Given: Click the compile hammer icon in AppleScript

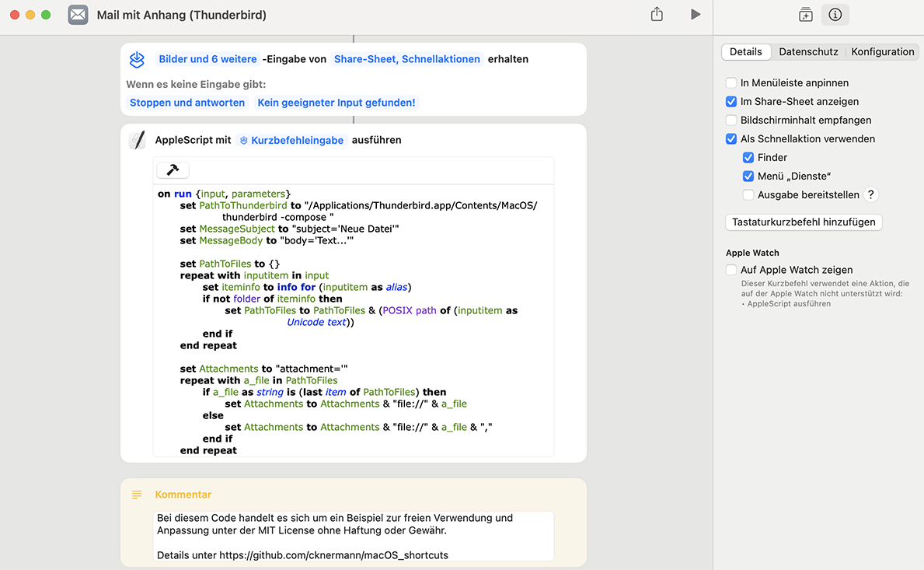Looking at the screenshot, I should [173, 170].
